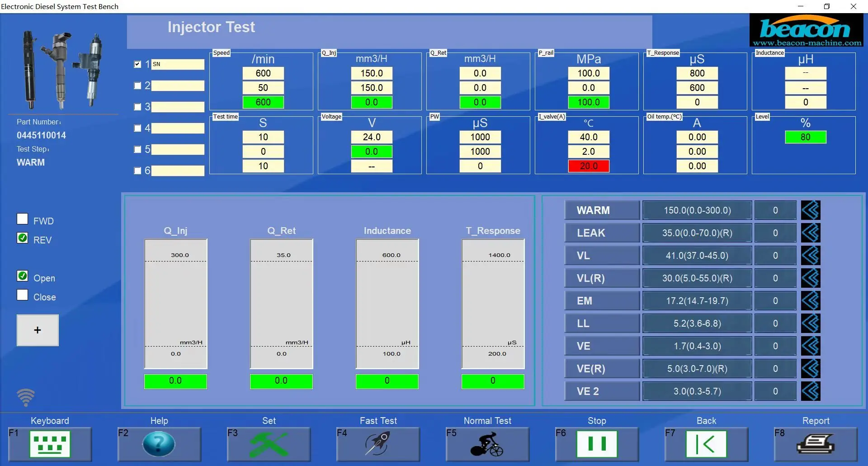Check the Close checkbox

click(22, 295)
